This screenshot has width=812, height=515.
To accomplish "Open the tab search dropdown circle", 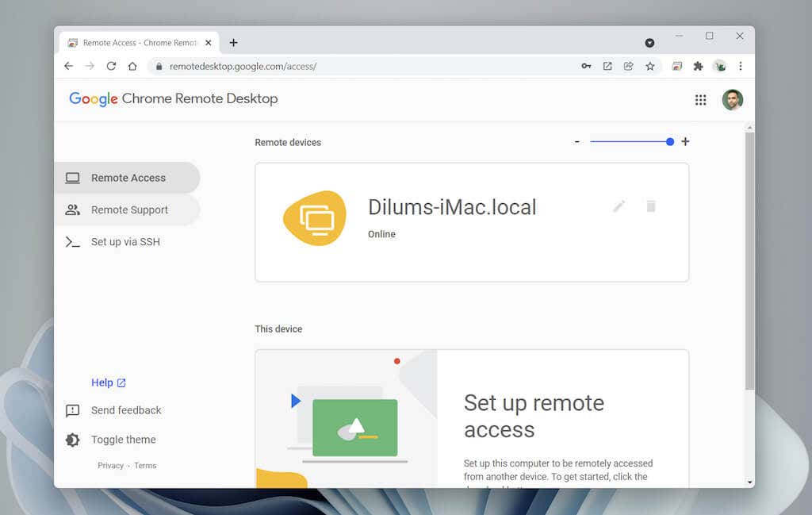I will tap(649, 43).
